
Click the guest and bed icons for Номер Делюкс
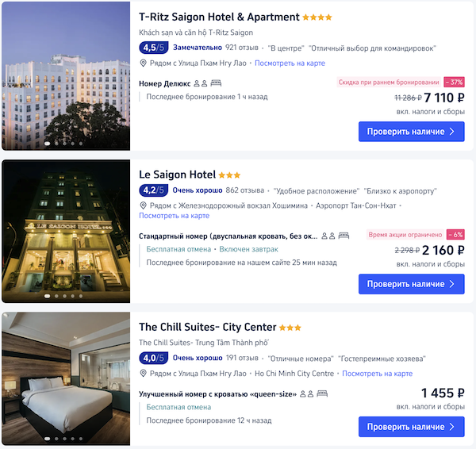coord(207,83)
